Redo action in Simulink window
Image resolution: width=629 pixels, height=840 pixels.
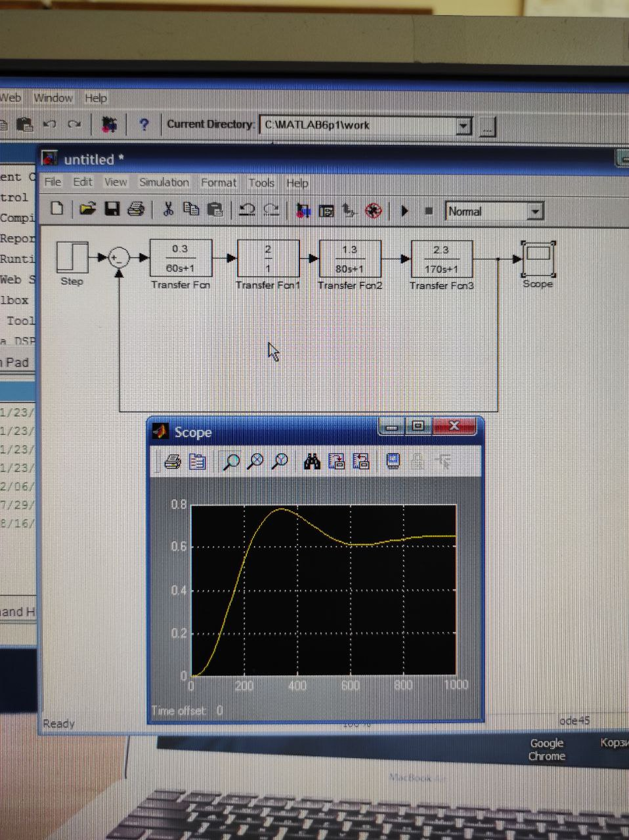pos(271,210)
